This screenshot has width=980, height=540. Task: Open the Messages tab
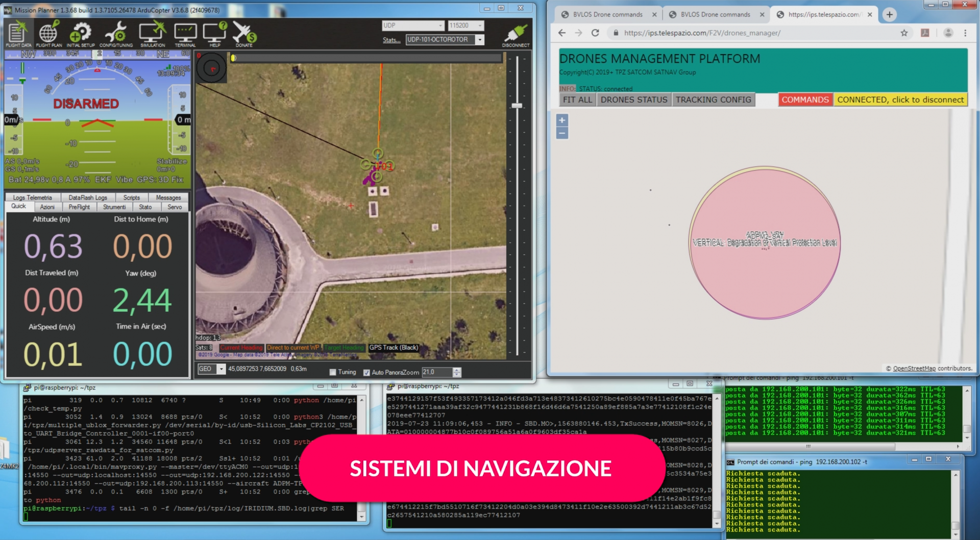(168, 198)
